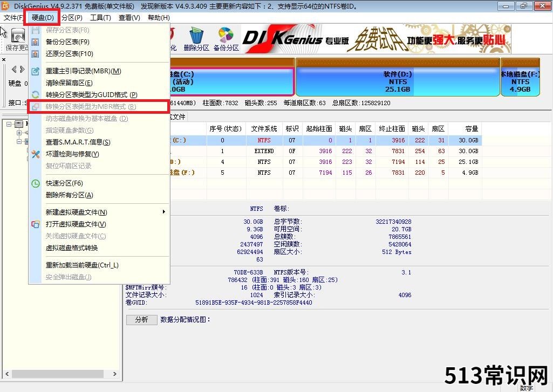This screenshot has height=392, width=553.
Task: Click the pencil icon beside 重建主引导记录(MBR)
Action: [35, 71]
